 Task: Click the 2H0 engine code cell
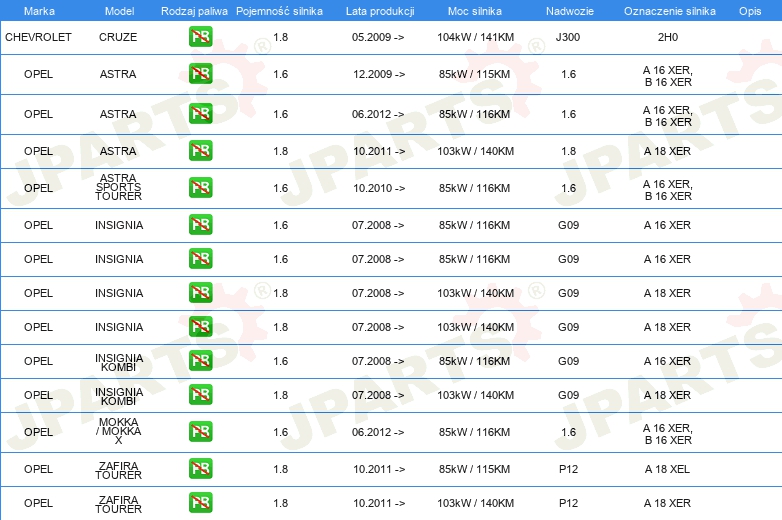pos(668,37)
